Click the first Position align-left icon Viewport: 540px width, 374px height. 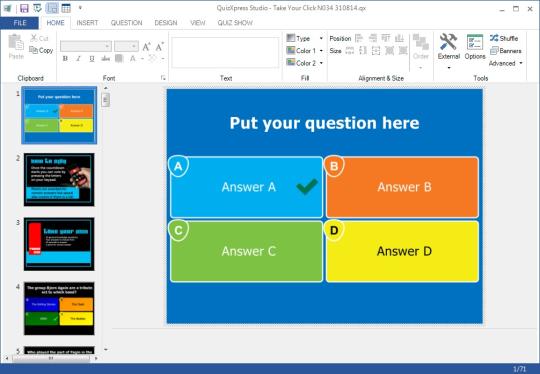pos(359,38)
